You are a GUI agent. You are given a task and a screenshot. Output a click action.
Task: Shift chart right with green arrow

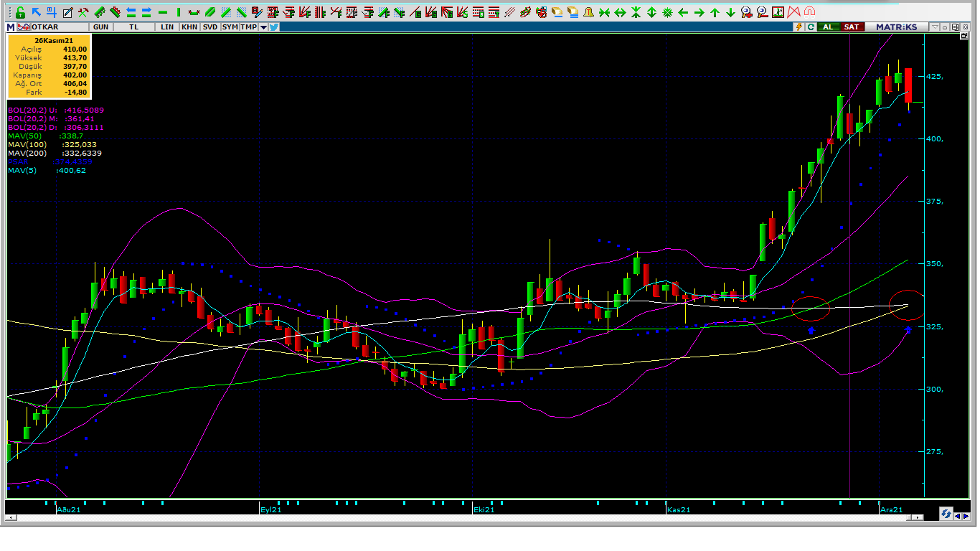(x=699, y=12)
